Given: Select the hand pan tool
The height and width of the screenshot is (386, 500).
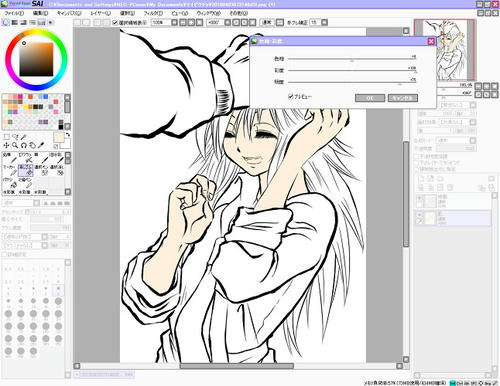Looking at the screenshot, I should pos(32,146).
